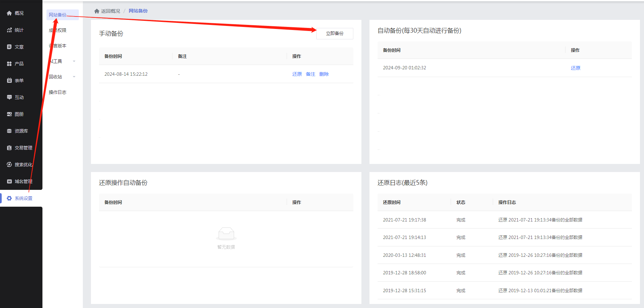Open the 操作日志 menu item
The height and width of the screenshot is (308, 644).
pos(58,92)
